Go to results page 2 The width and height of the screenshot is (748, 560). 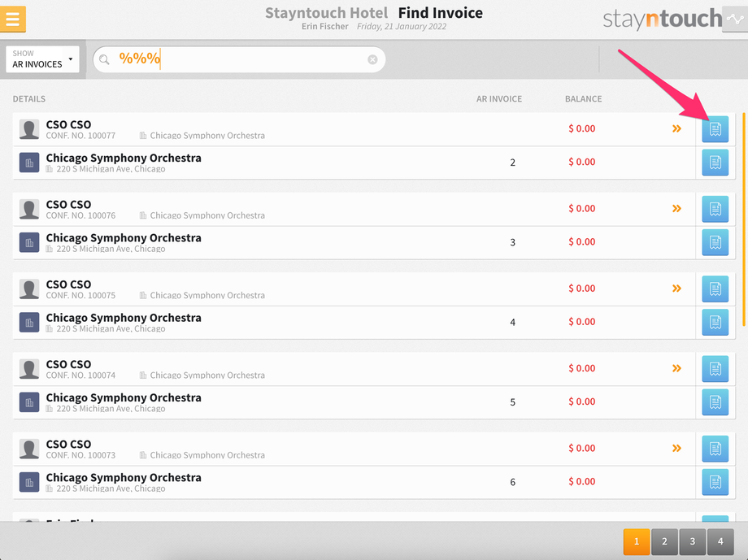[664, 541]
